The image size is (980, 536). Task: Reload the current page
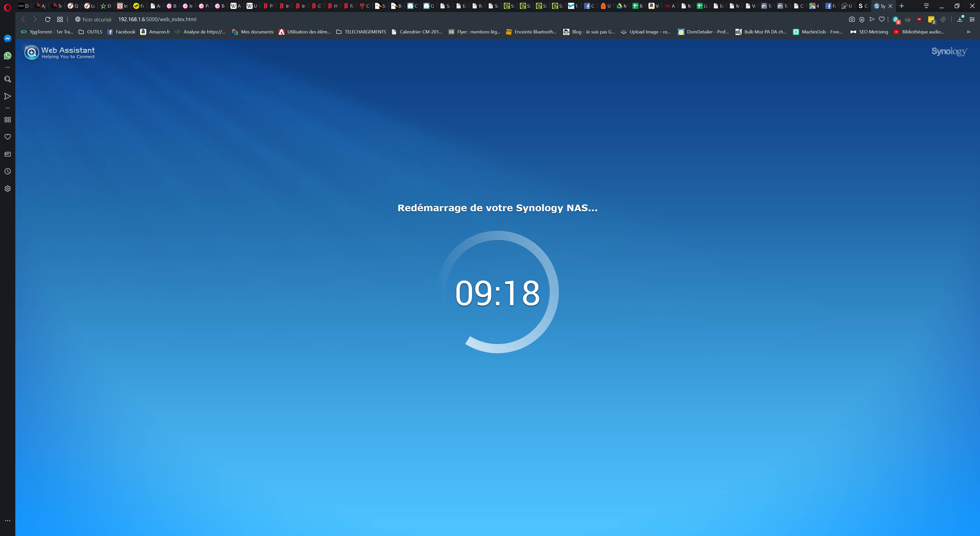coord(47,19)
